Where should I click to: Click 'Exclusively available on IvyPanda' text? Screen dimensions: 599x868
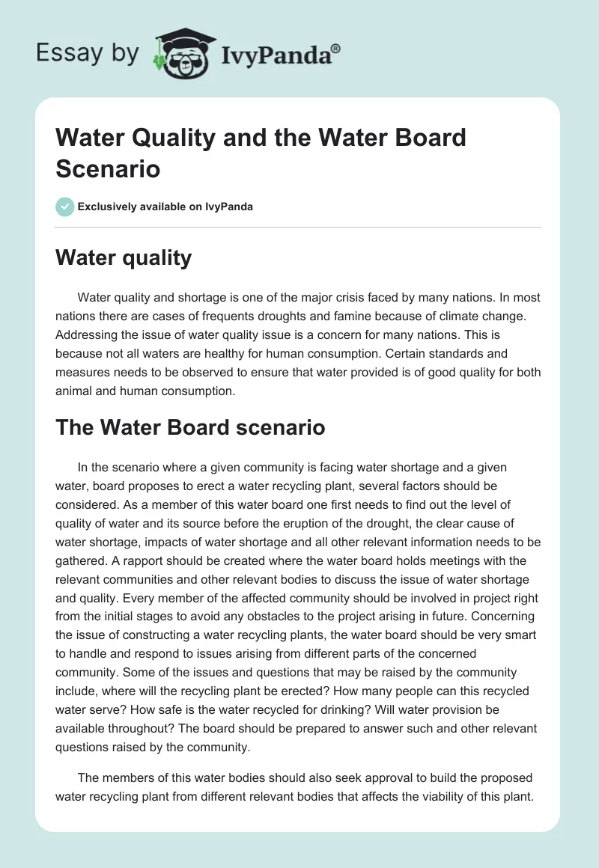tap(165, 207)
